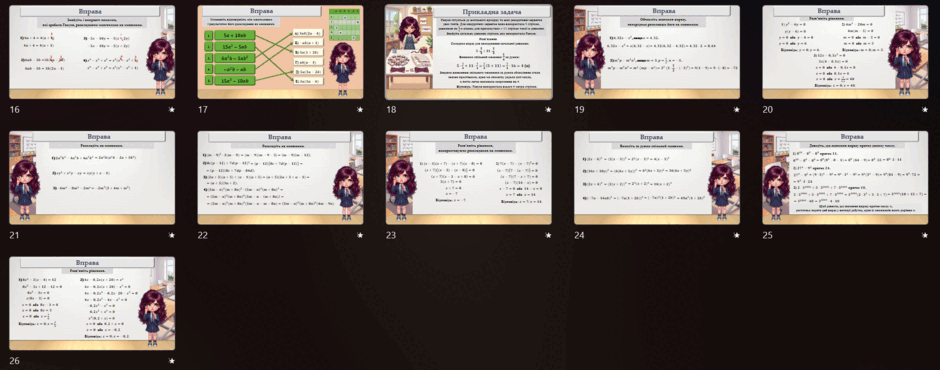Click the animation star icon under slide 18
Viewport: 940px width, 370px height.
(x=548, y=110)
